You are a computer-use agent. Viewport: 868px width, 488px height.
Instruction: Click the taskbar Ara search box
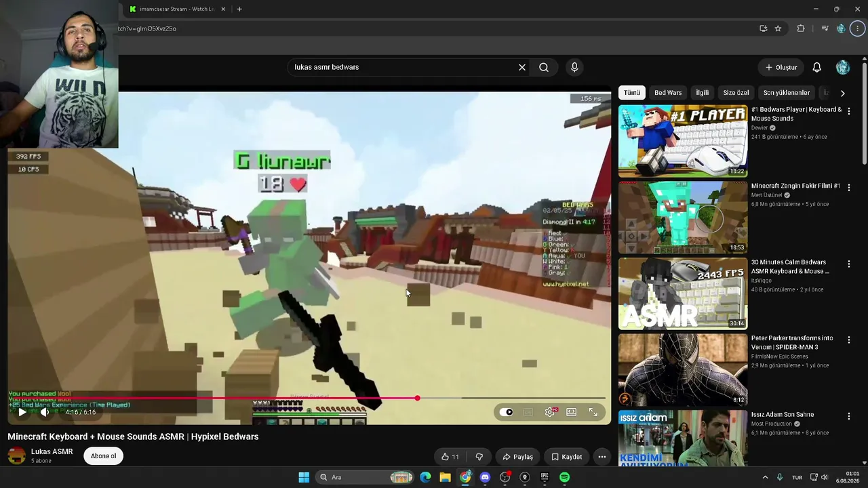point(366,477)
